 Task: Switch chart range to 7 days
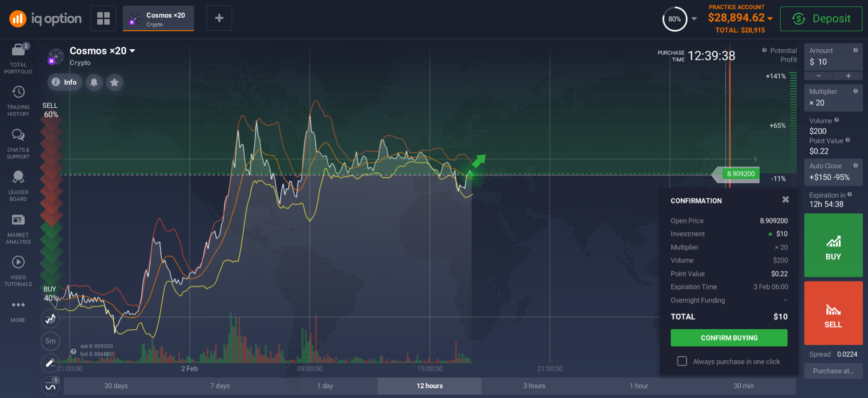pos(220,386)
